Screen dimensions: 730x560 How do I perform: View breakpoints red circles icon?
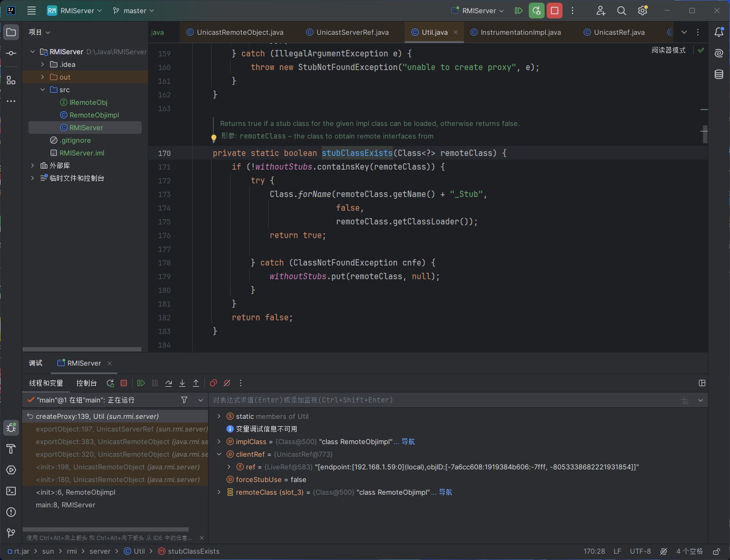pos(213,384)
